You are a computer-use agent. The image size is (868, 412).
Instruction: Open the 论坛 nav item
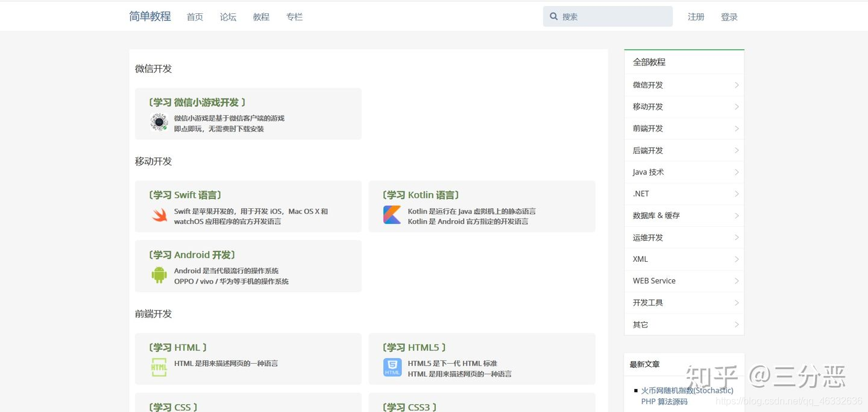[228, 17]
